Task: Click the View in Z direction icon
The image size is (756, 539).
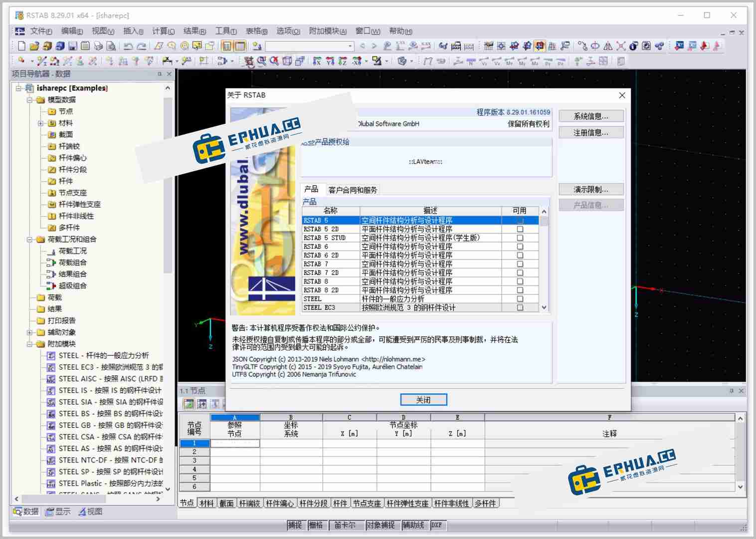Action: coord(343,61)
